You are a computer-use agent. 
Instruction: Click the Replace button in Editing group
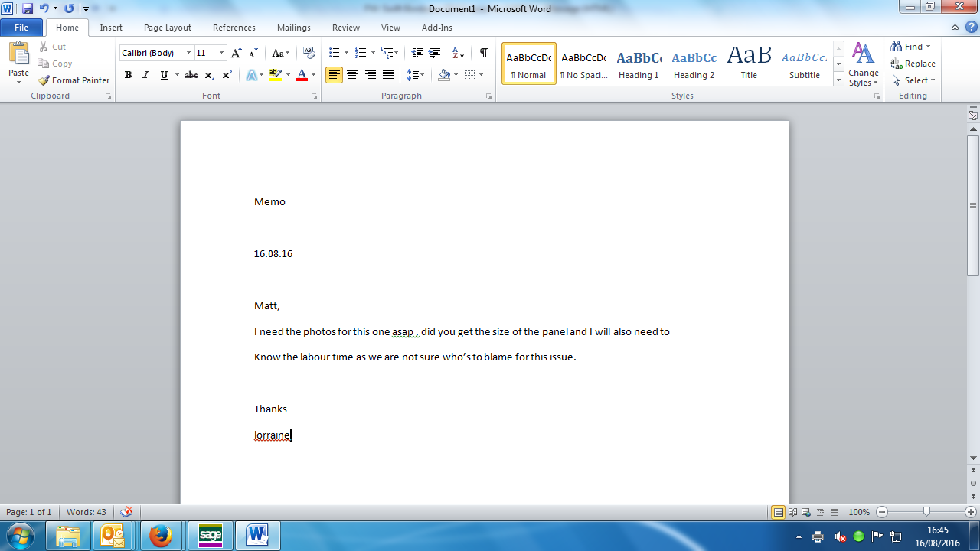click(913, 64)
